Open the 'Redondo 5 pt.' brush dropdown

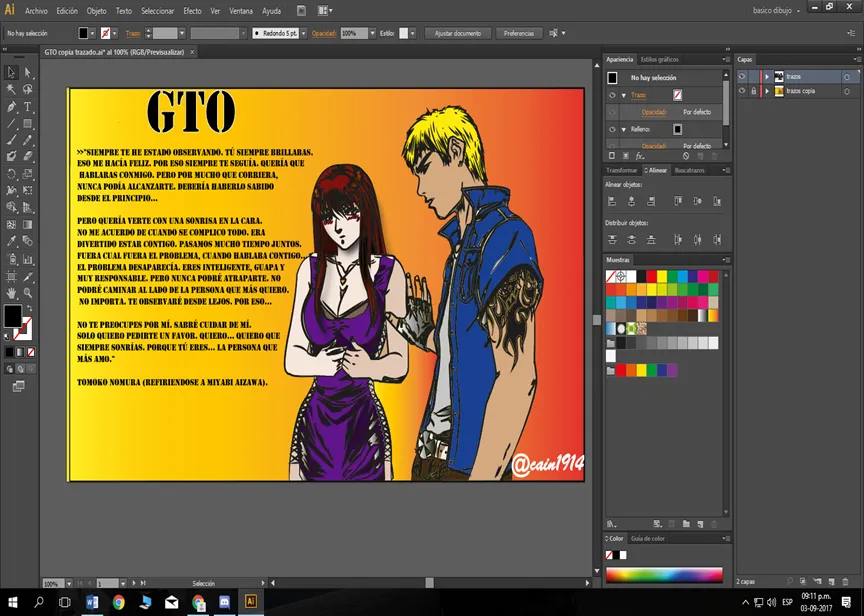[303, 34]
